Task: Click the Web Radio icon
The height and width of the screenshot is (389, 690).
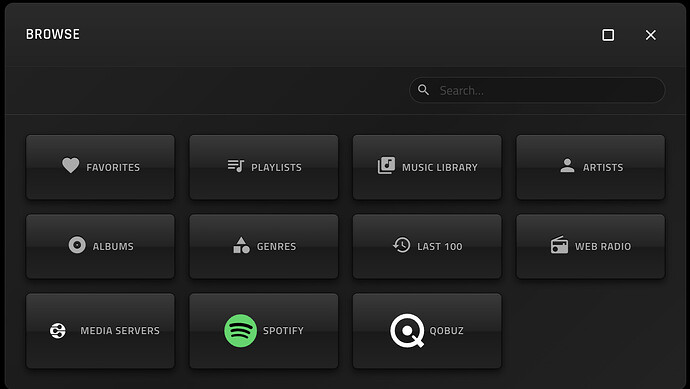Action: (x=559, y=245)
